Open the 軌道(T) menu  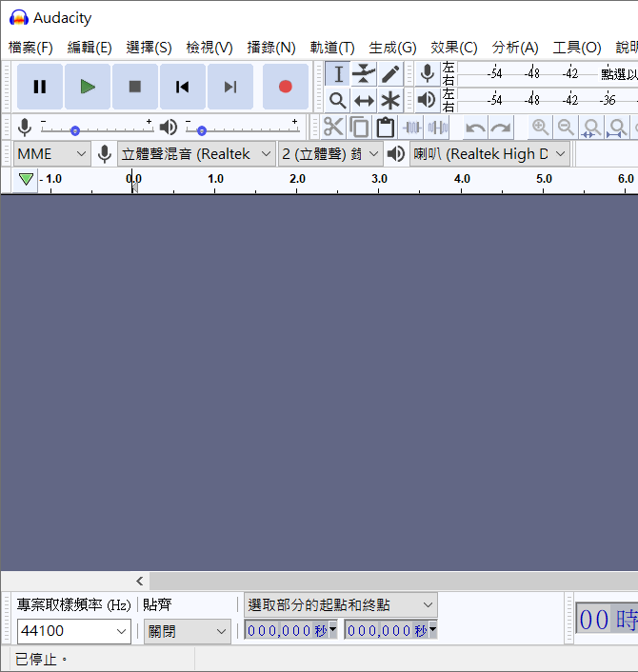pyautogui.click(x=332, y=48)
